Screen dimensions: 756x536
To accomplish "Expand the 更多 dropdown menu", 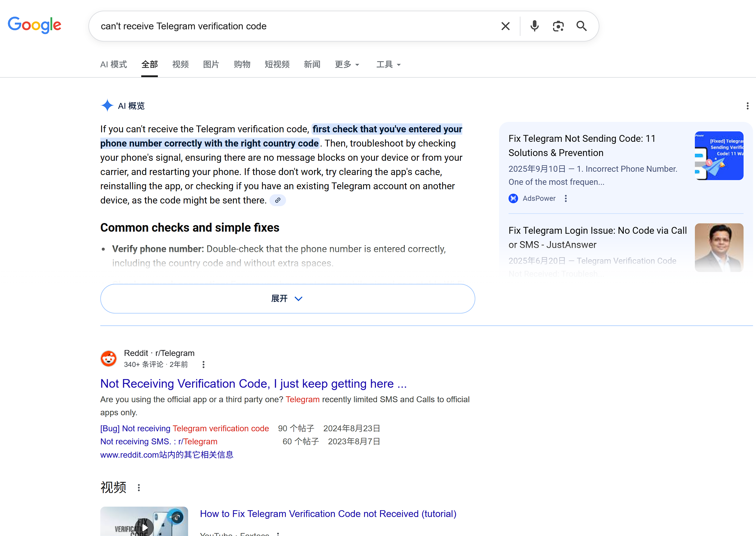I will (x=347, y=64).
